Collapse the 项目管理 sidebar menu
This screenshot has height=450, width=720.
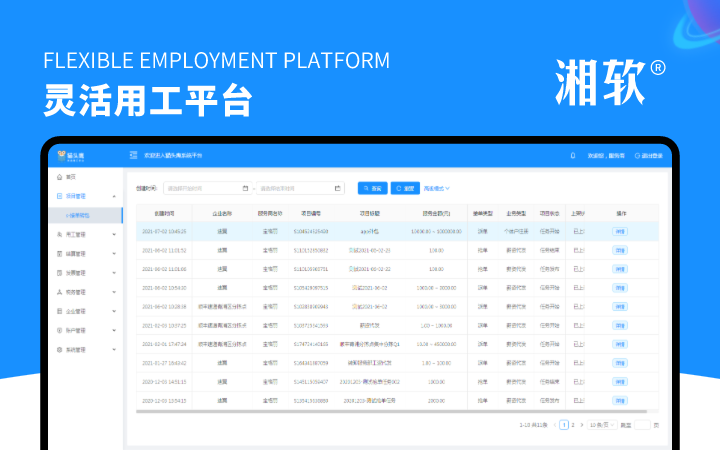tap(114, 196)
